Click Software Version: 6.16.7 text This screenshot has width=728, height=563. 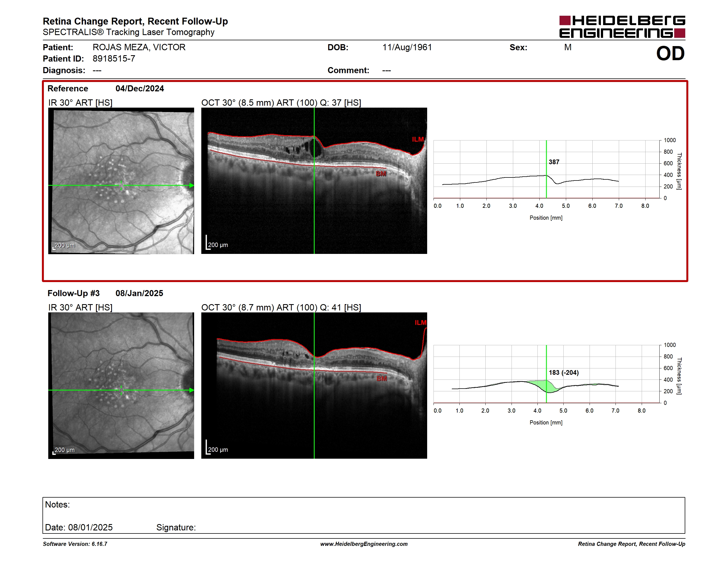tap(75, 544)
